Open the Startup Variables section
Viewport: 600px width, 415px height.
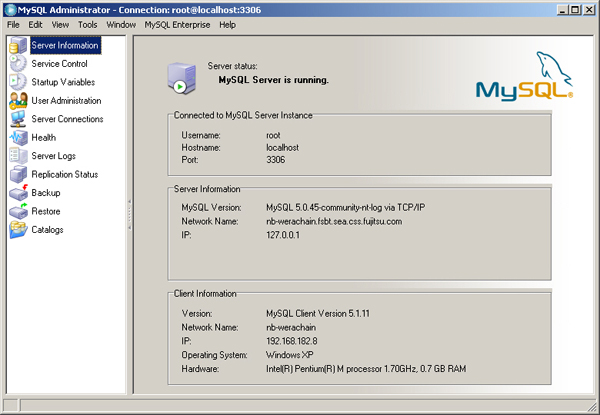63,82
